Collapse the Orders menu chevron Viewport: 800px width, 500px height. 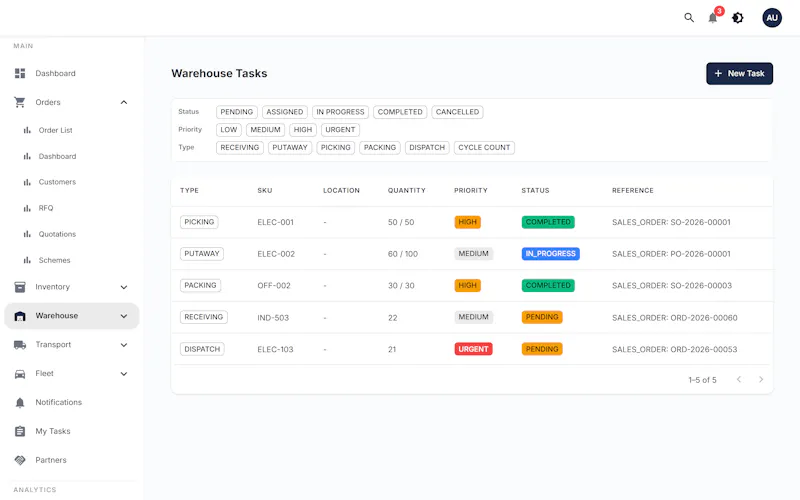(123, 103)
